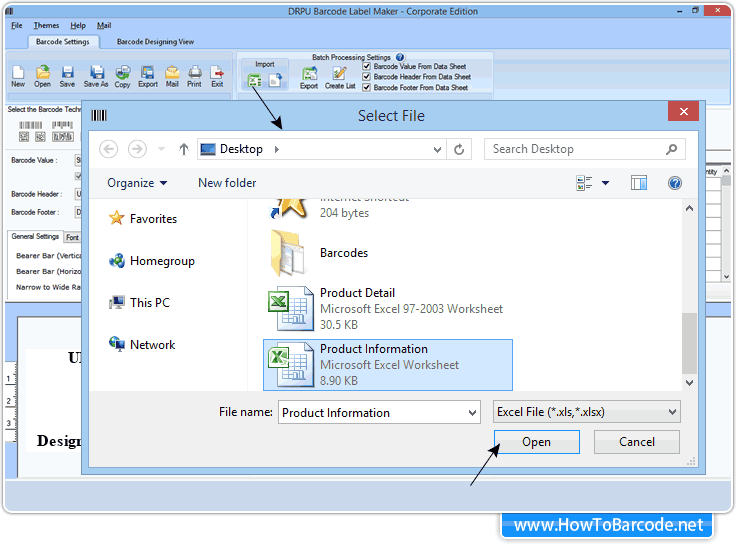
Task: Click file list scroll down arrow
Action: (689, 383)
